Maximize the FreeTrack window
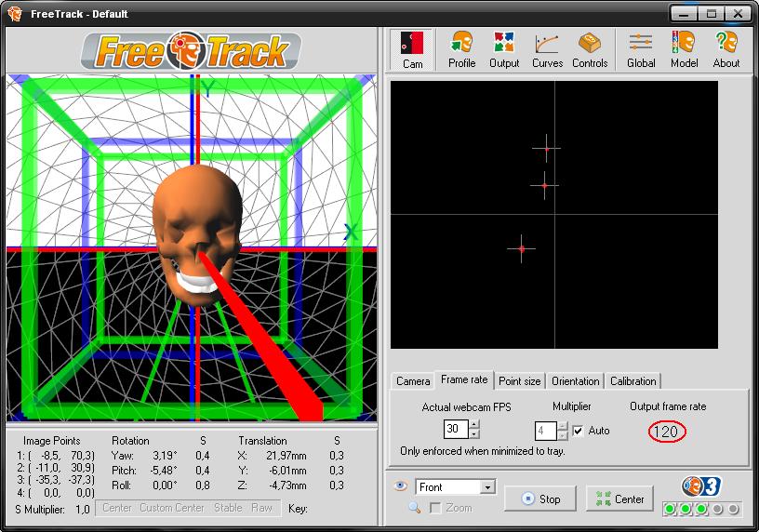This screenshot has height=532, width=759. coord(711,14)
